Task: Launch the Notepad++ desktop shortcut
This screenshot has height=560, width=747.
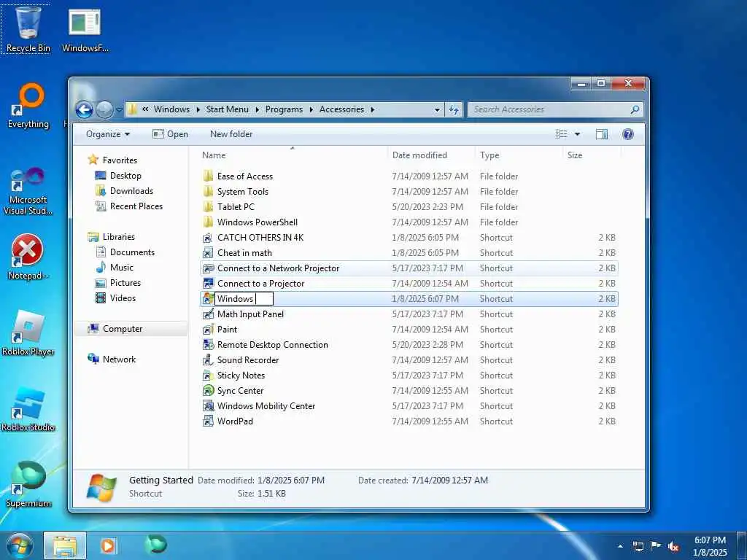Action: 28,257
